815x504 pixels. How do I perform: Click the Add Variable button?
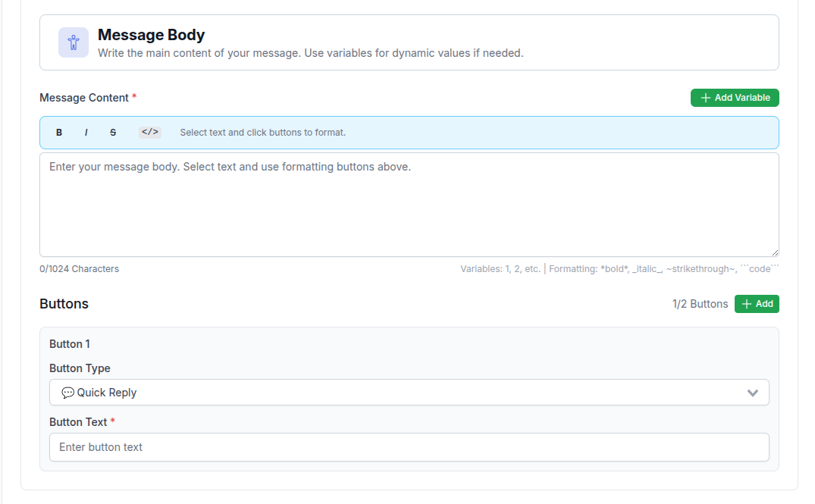[x=735, y=98]
